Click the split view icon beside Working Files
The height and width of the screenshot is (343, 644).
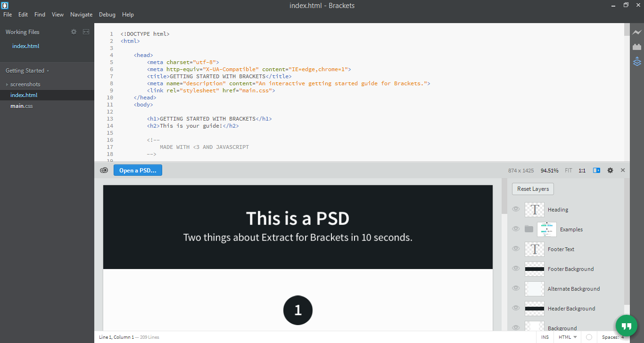click(86, 32)
